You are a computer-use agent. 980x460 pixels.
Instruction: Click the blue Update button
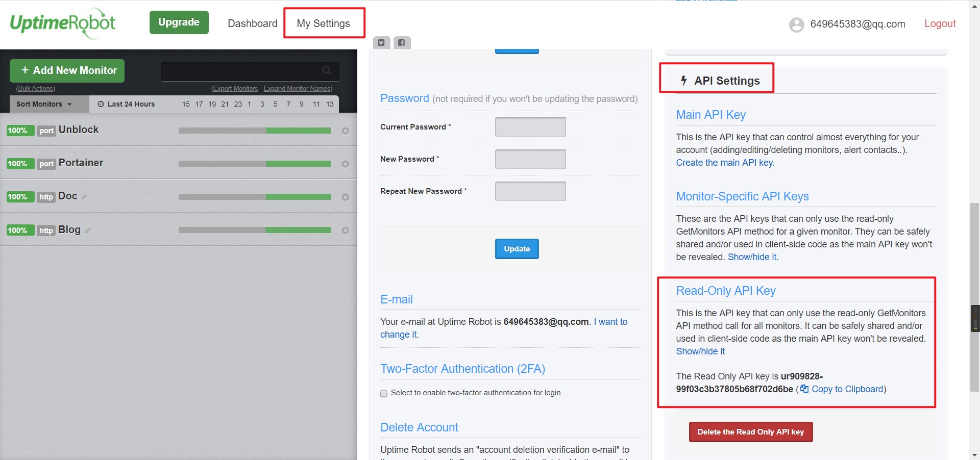click(x=517, y=249)
